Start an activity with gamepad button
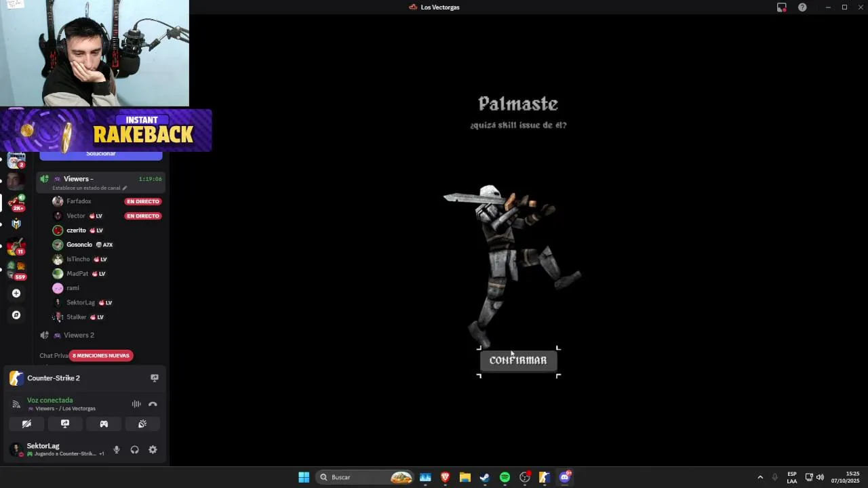The width and height of the screenshot is (868, 488). pos(104,424)
